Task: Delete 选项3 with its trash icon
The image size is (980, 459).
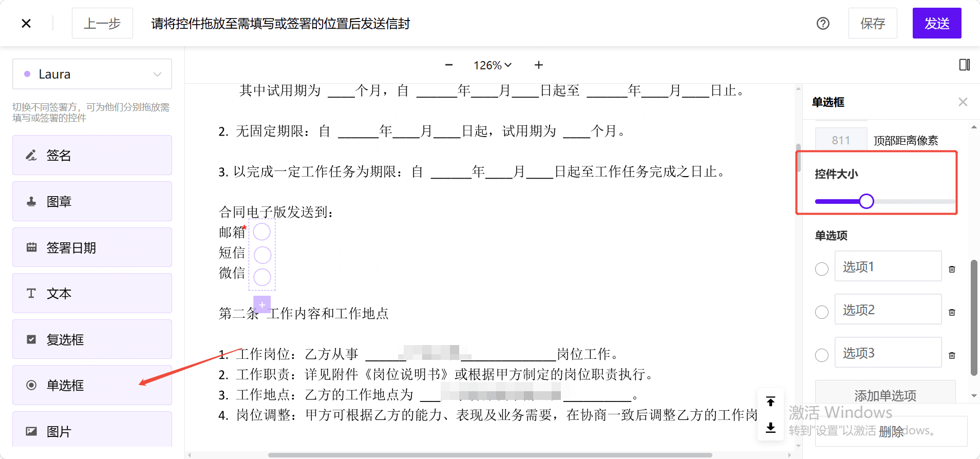Action: (x=952, y=355)
